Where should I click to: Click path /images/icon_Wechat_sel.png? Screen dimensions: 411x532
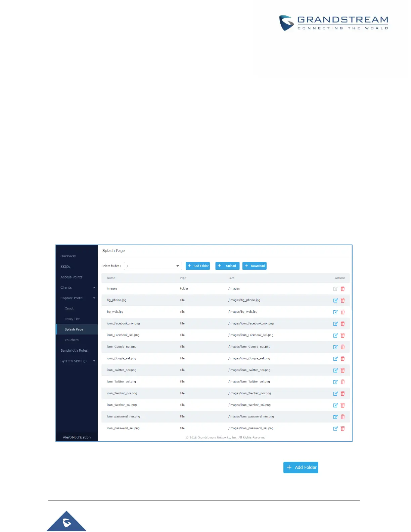pos(249,405)
